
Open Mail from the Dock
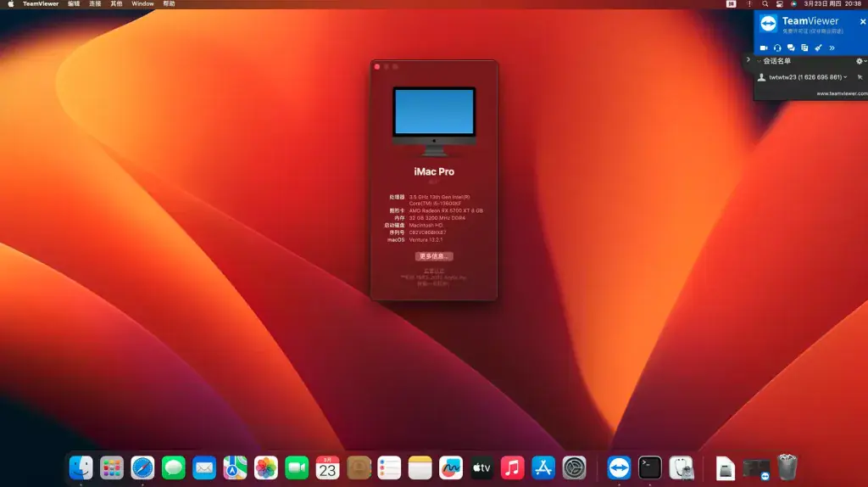[x=204, y=467]
